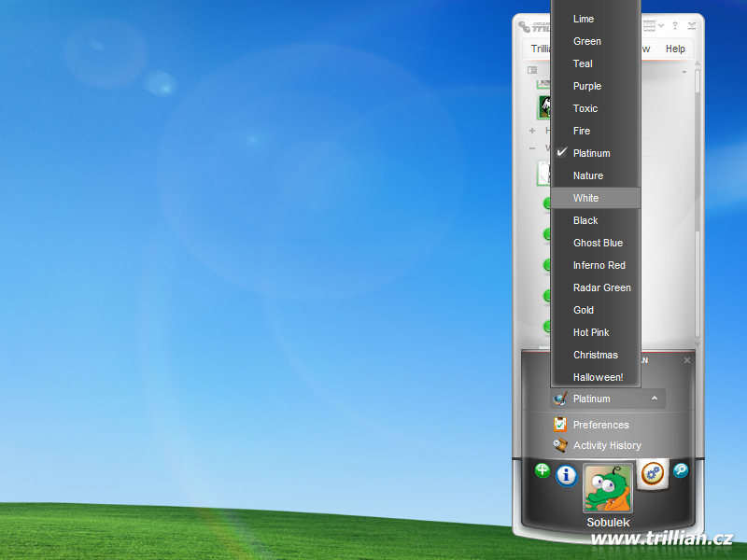
Task: Switch to the Black theme
Action: click(x=595, y=220)
